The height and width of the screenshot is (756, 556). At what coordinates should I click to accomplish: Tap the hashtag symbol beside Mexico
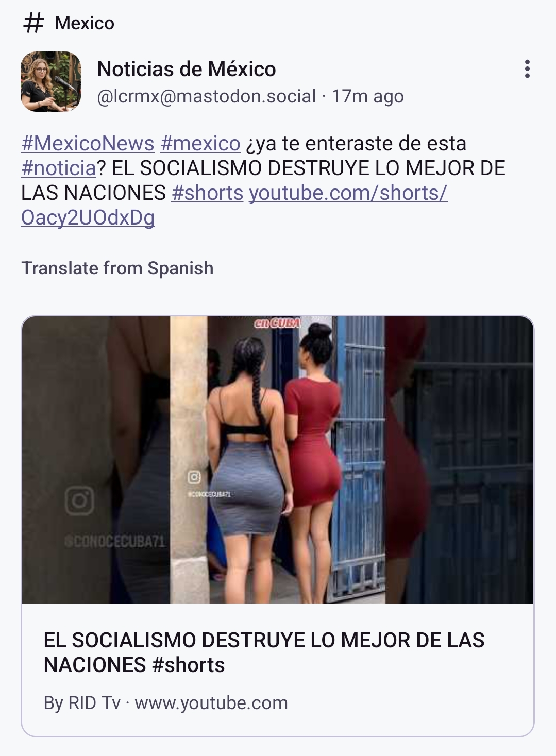[x=33, y=23]
